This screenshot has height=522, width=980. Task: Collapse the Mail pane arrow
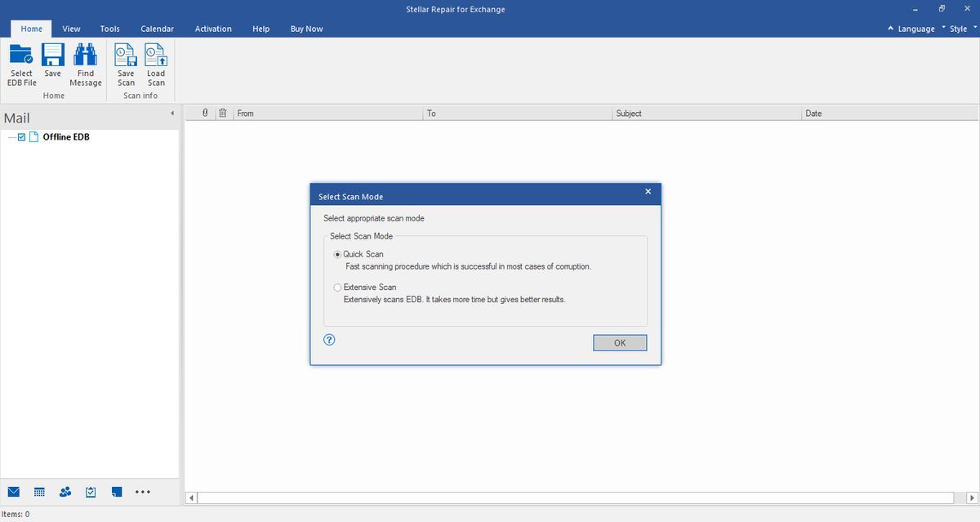[172, 113]
